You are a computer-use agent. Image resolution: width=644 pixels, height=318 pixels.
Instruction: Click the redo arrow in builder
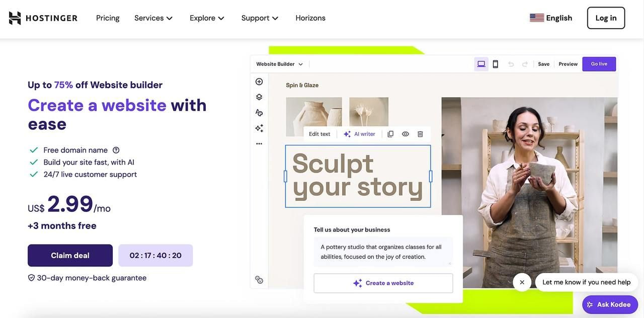click(525, 64)
